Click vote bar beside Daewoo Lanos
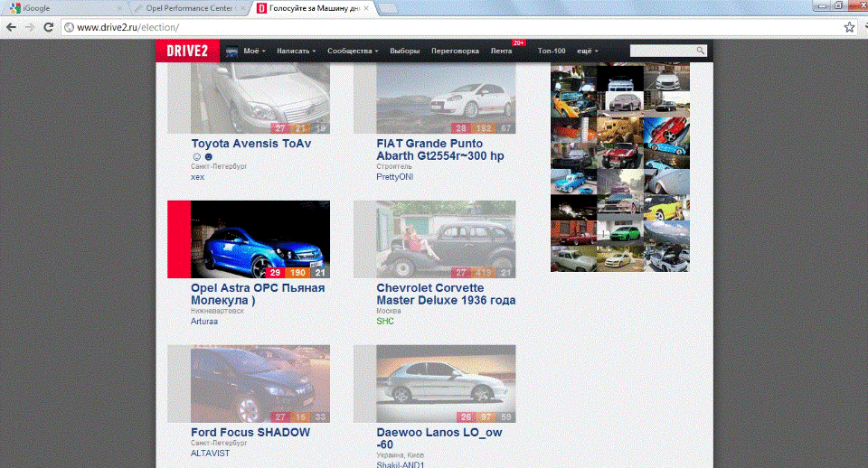The height and width of the screenshot is (468, 868). point(364,384)
